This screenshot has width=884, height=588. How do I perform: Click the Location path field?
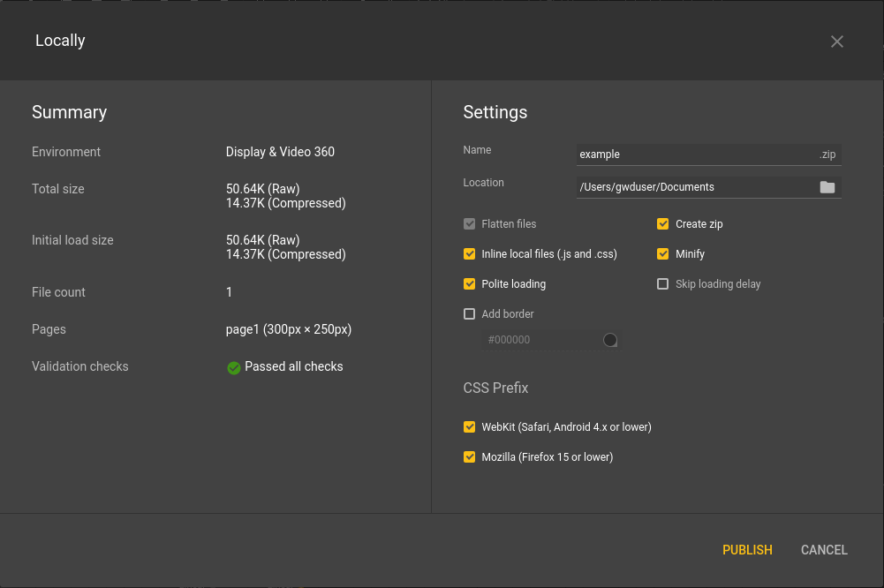tap(694, 187)
